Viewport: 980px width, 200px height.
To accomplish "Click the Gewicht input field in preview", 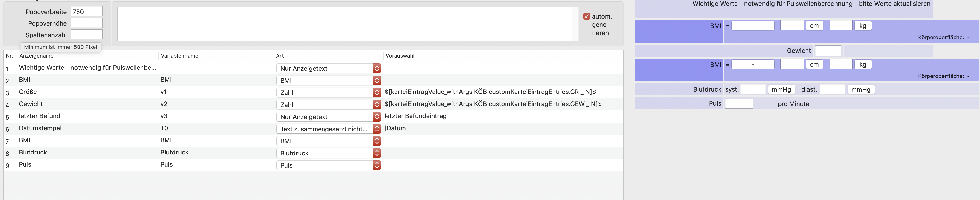I will [828, 51].
